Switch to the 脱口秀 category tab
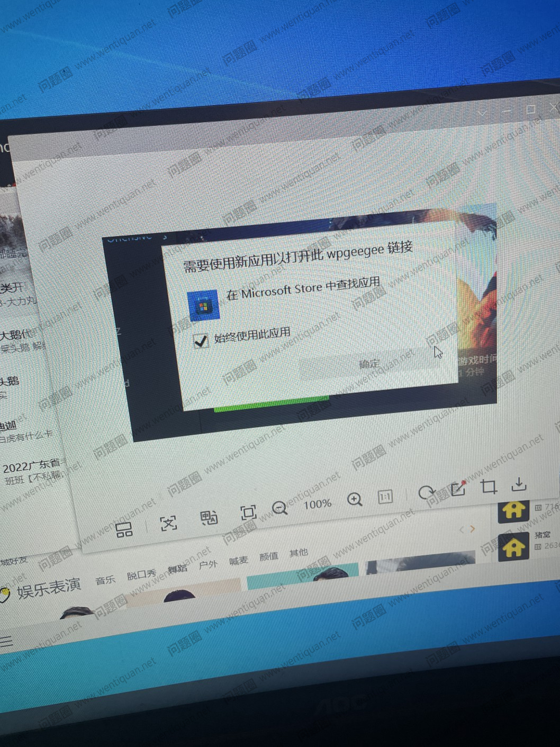Viewport: 560px width, 747px height. point(141,575)
